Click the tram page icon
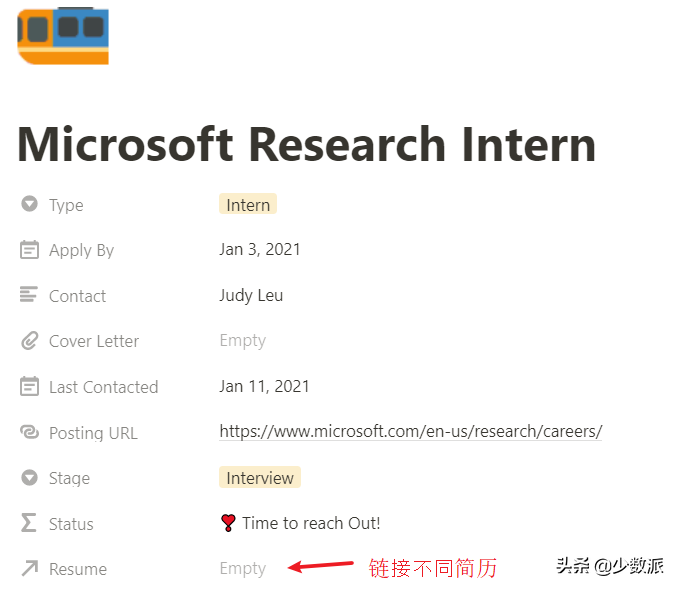The width and height of the screenshot is (679, 590). pos(63,36)
